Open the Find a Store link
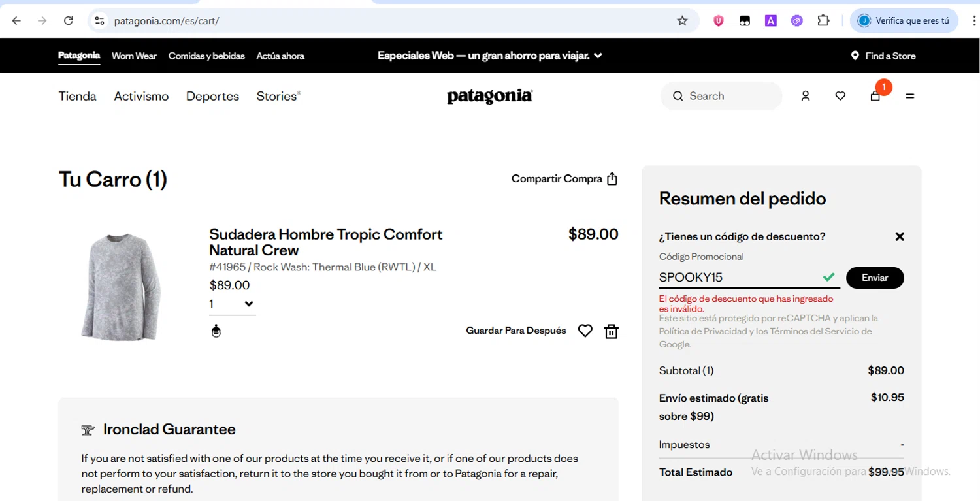Viewport: 980px width, 501px height. pyautogui.click(x=883, y=56)
